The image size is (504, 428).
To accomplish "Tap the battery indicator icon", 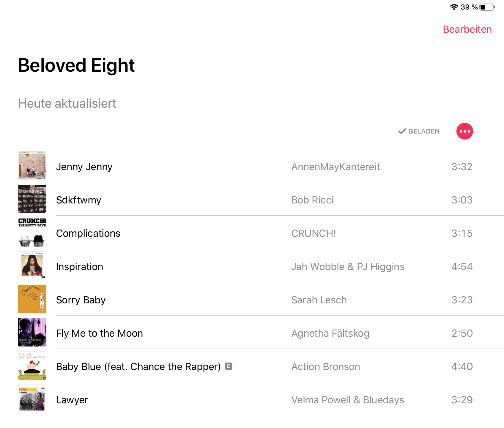I will coord(487,7).
